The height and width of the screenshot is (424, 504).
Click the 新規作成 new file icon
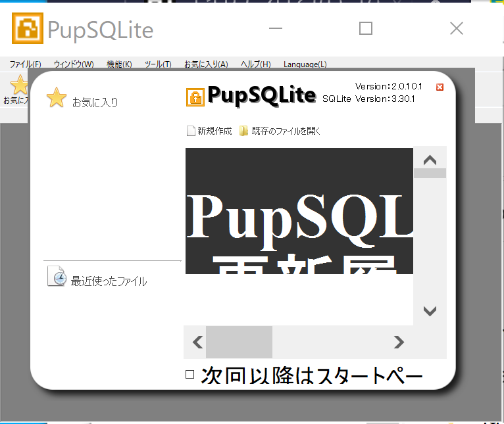click(191, 131)
